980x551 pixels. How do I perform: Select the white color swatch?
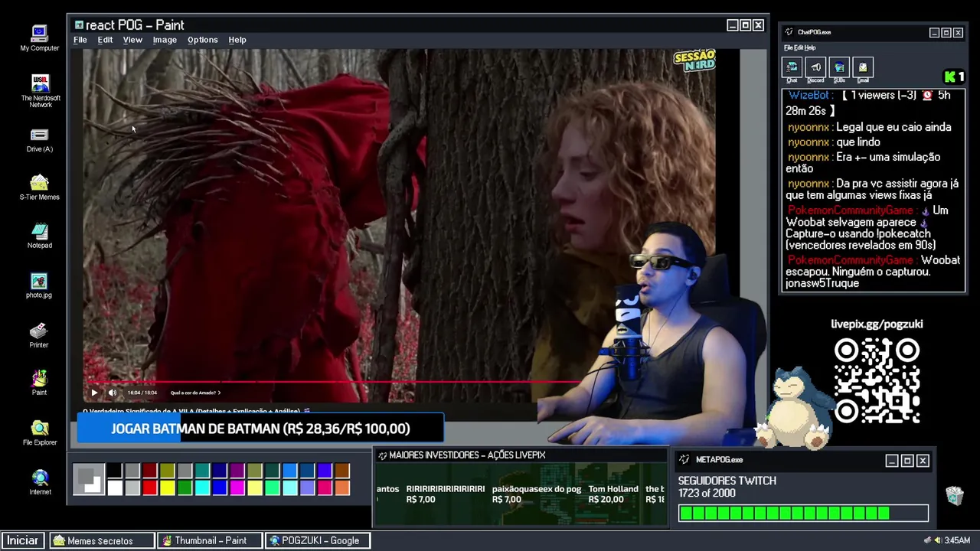point(114,487)
